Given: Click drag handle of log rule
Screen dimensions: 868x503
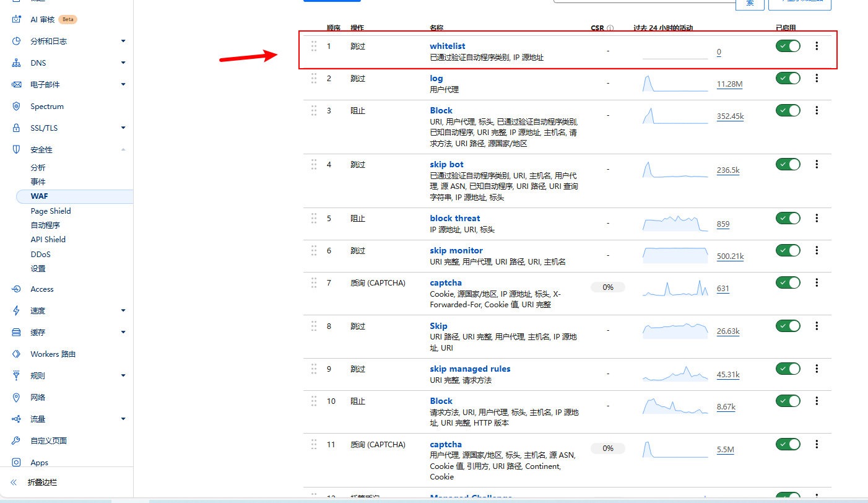Looking at the screenshot, I should 314,78.
